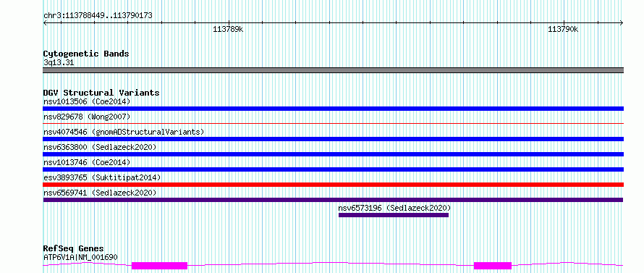Click the nsv6573196 (Sedlazeck2020) variant label

coord(394,208)
